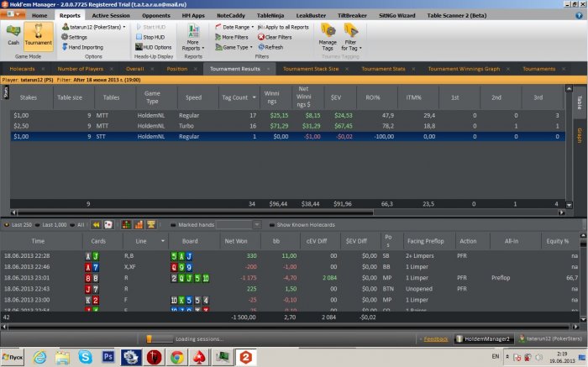Click HoldemManager2 status bar button
588x367 pixels.
point(484,339)
